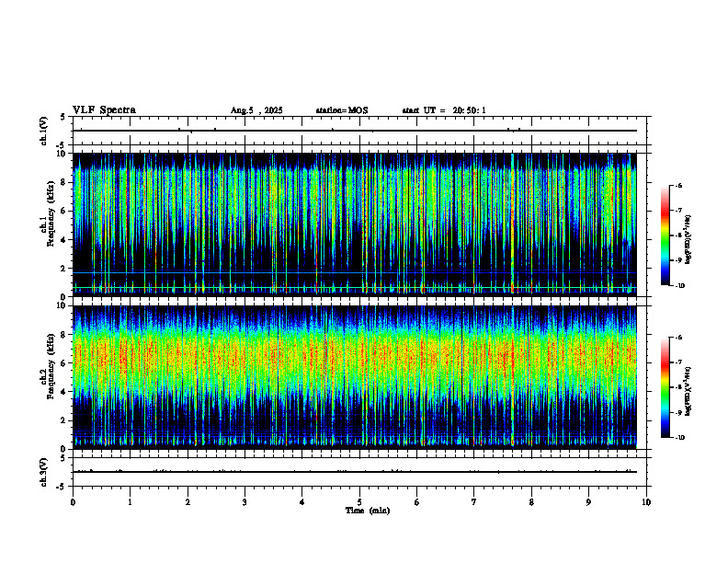728x563 pixels.
Task: Click the ch.2 colorbar "log(PSD)" unit label
Action: 688,392
